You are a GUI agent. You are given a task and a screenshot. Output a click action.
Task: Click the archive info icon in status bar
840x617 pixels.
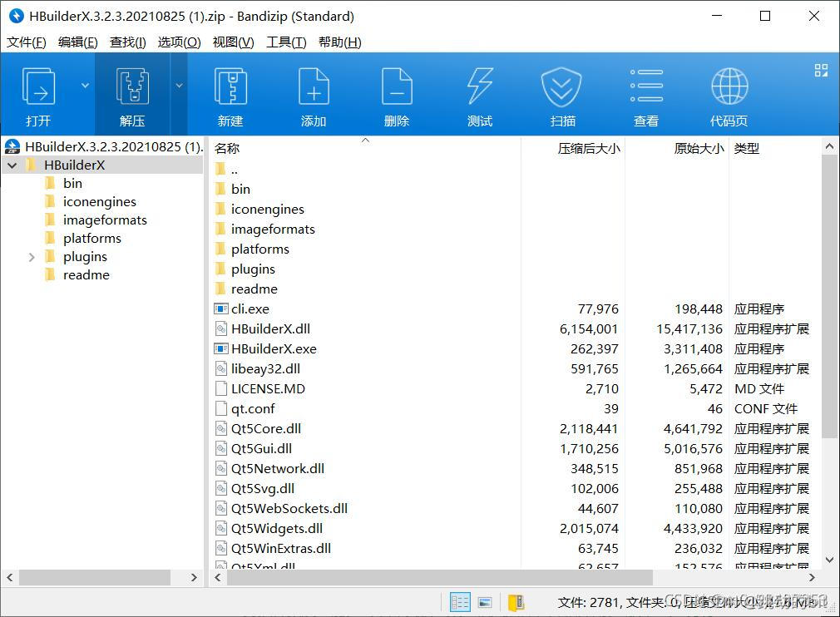point(516,603)
